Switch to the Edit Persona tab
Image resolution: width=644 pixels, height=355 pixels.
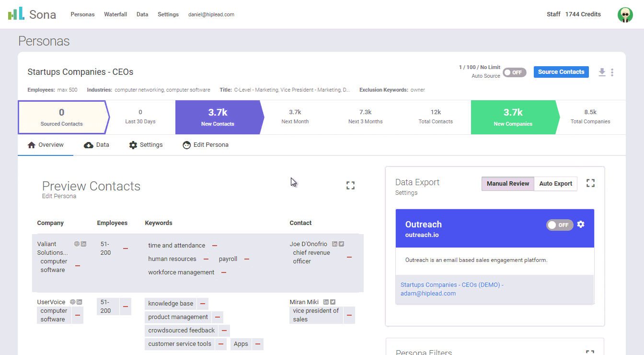[206, 145]
